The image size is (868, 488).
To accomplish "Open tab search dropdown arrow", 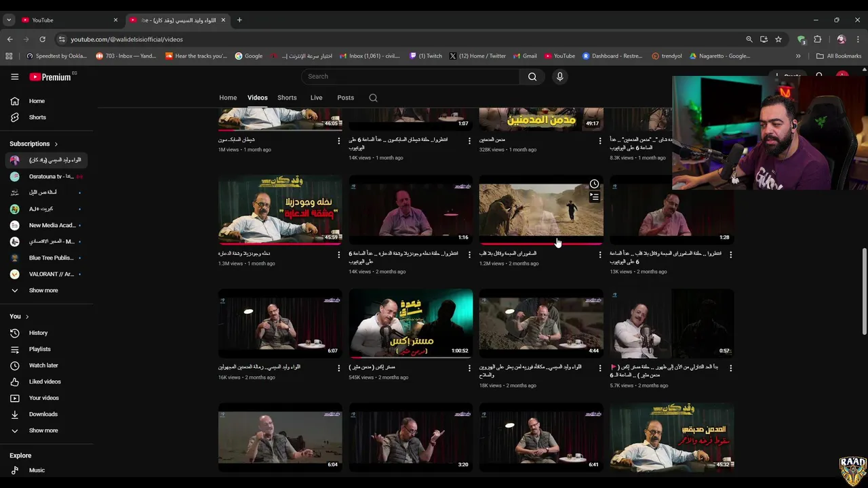I will tap(9, 20).
